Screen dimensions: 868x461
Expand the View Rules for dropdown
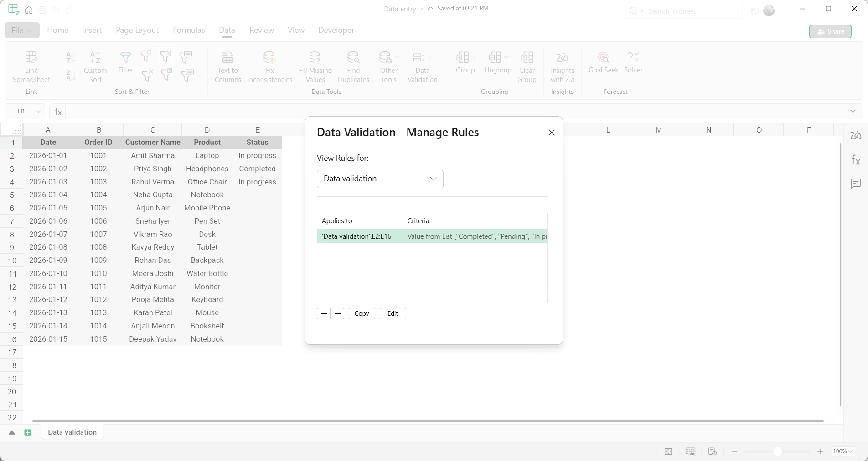click(380, 179)
